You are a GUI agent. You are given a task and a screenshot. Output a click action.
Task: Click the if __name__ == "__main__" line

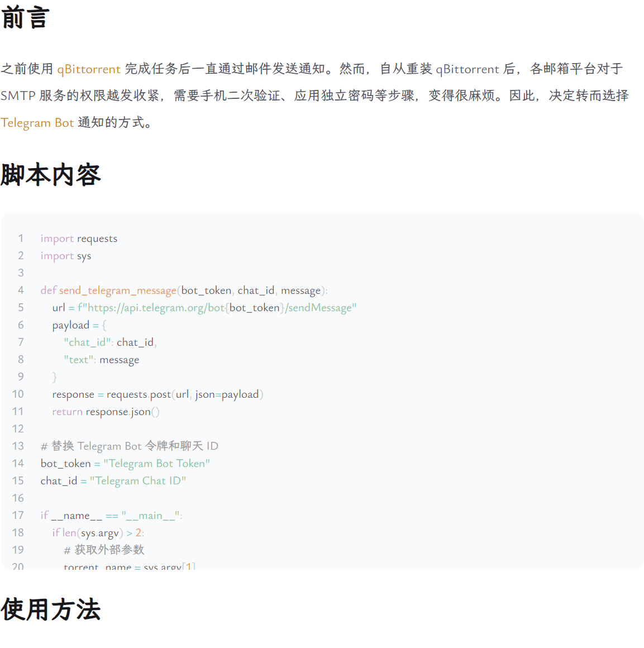pos(112,516)
